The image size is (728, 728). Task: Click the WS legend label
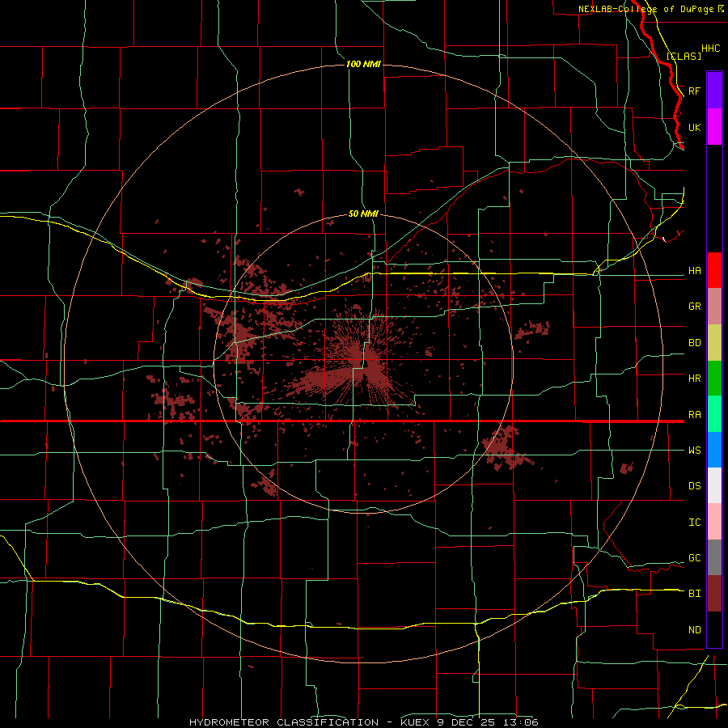[x=694, y=450]
